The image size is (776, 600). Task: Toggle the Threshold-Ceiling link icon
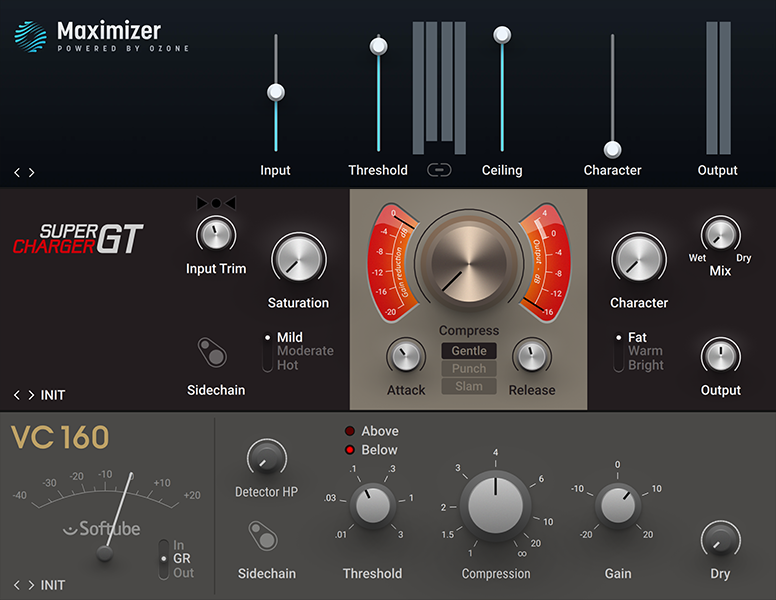tap(439, 170)
